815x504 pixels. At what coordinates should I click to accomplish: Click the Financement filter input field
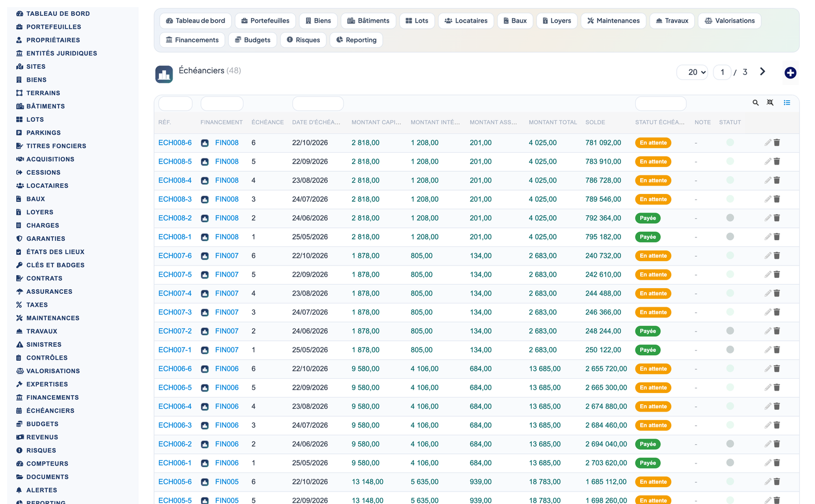click(x=222, y=104)
